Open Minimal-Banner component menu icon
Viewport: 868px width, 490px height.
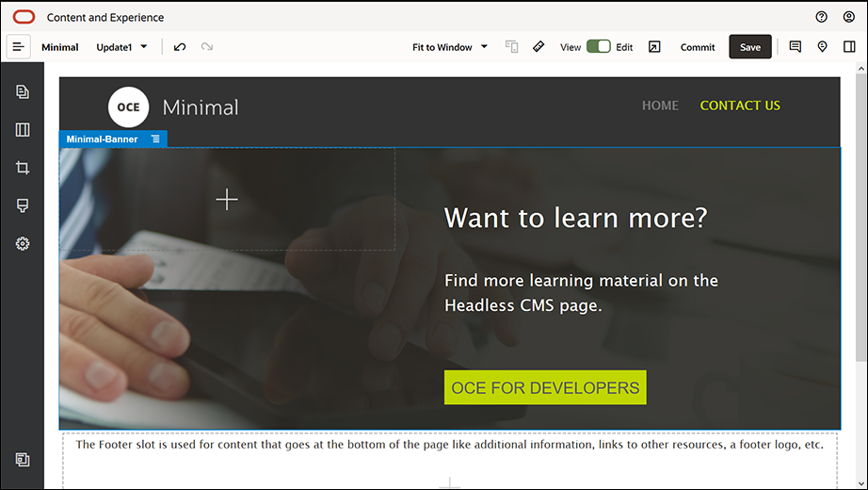click(155, 139)
